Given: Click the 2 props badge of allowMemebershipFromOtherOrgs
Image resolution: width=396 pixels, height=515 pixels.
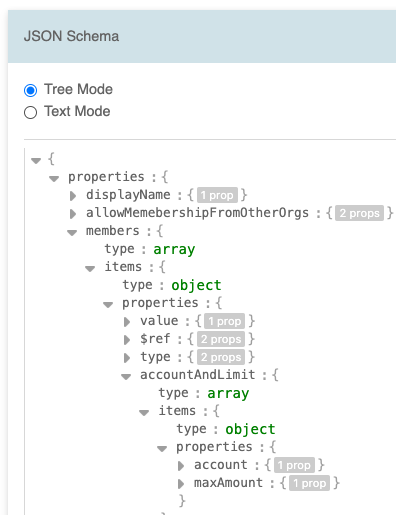Looking at the screenshot, I should click(359, 213).
